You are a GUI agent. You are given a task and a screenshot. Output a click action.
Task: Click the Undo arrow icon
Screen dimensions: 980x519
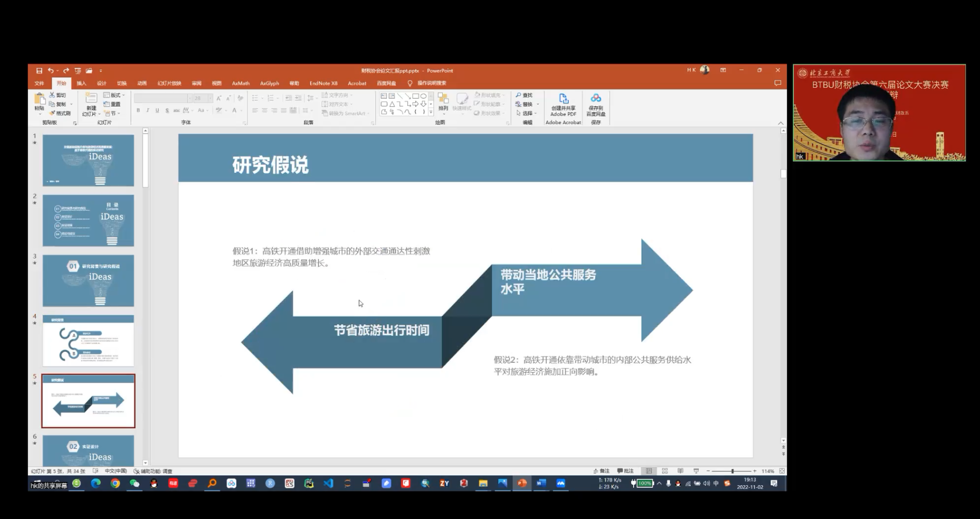point(51,71)
